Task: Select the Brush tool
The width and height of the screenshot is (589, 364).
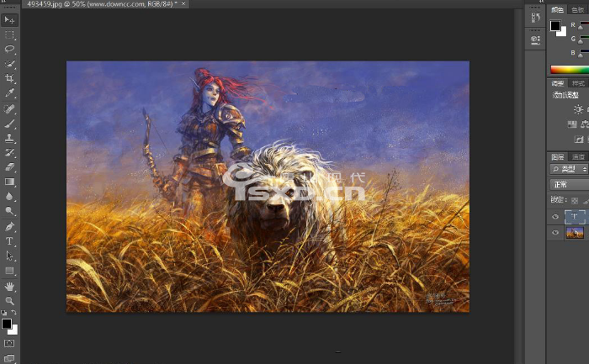Action: (x=9, y=124)
